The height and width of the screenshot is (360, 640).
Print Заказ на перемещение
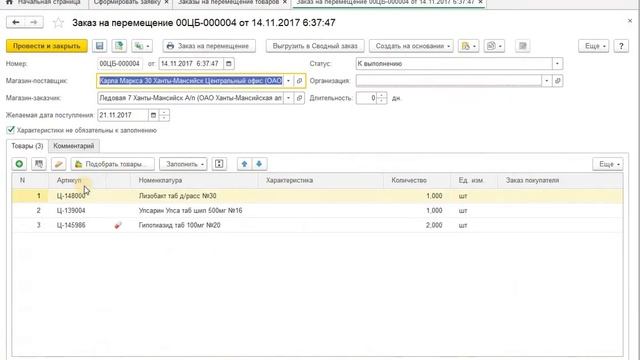pyautogui.click(x=209, y=46)
